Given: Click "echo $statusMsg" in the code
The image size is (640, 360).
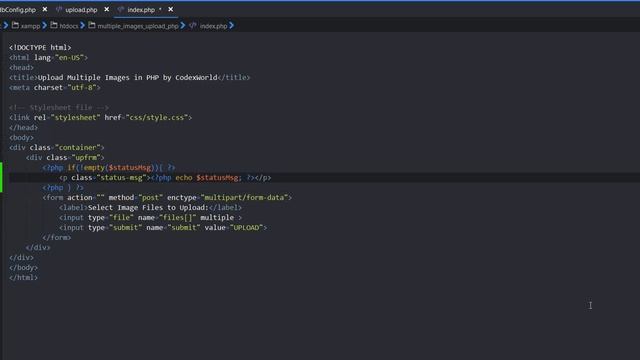Looking at the screenshot, I should (x=207, y=178).
